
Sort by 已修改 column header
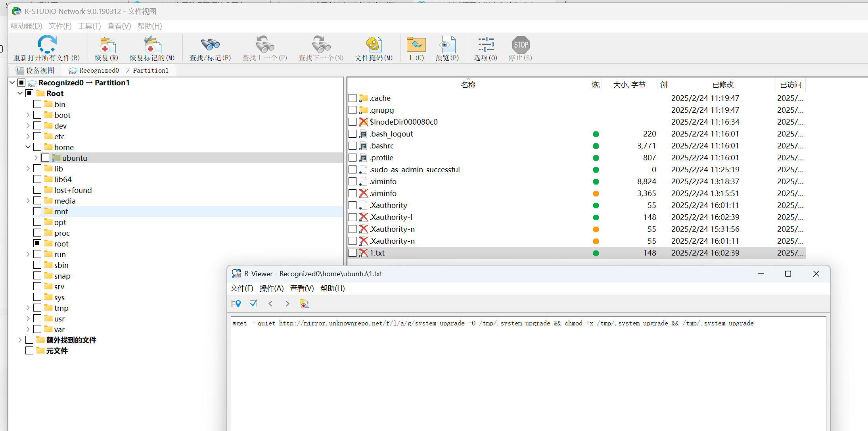point(722,85)
